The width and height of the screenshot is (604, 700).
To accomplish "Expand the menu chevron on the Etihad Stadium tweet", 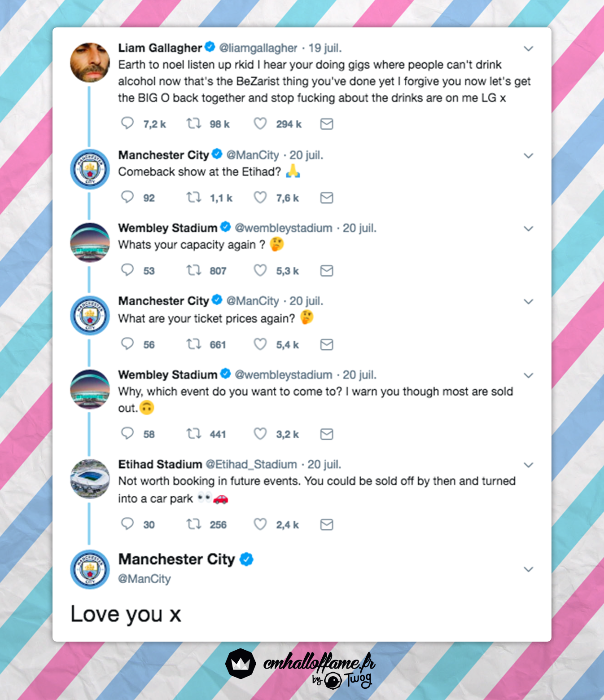I will pyautogui.click(x=529, y=465).
